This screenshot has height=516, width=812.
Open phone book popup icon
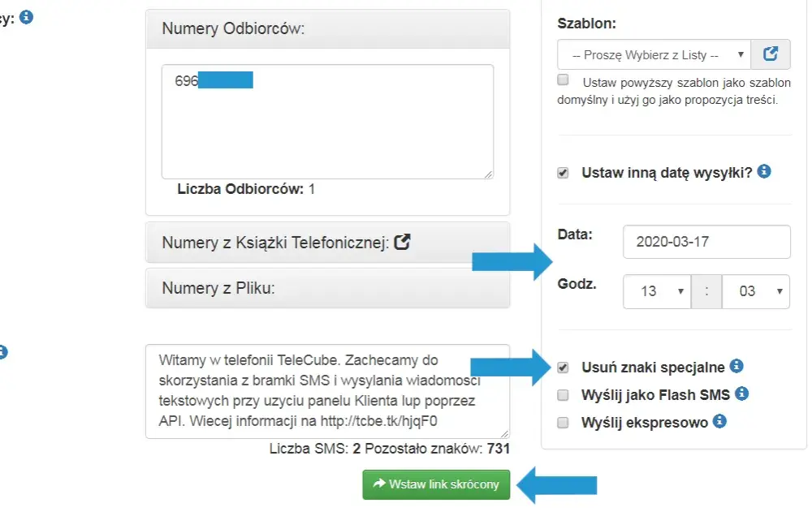point(403,242)
